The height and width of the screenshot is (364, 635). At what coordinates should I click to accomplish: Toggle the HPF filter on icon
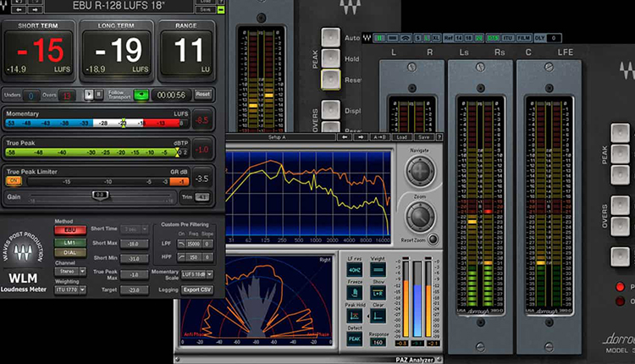coord(181,257)
